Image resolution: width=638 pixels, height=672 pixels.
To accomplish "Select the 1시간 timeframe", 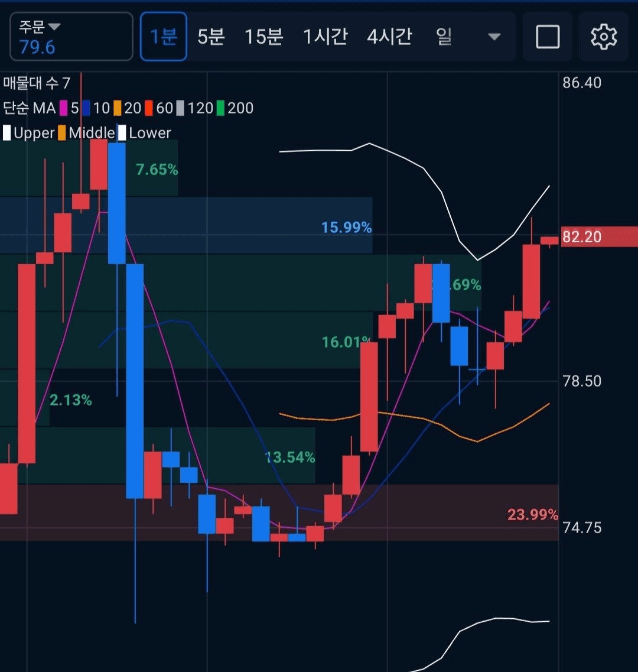I will click(x=324, y=37).
